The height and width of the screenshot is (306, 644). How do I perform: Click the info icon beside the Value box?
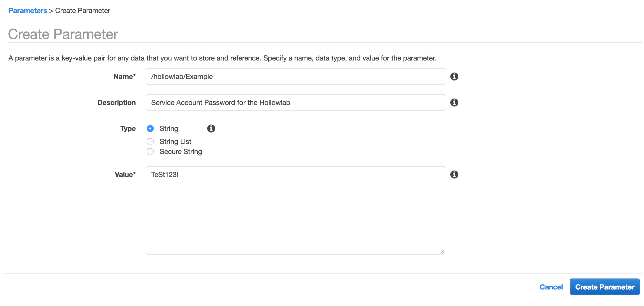point(454,174)
